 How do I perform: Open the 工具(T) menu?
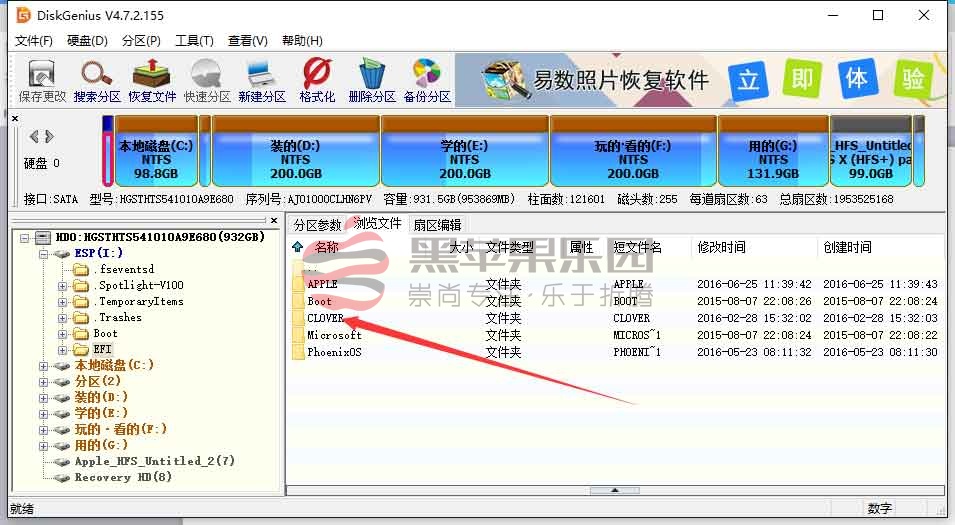(194, 41)
